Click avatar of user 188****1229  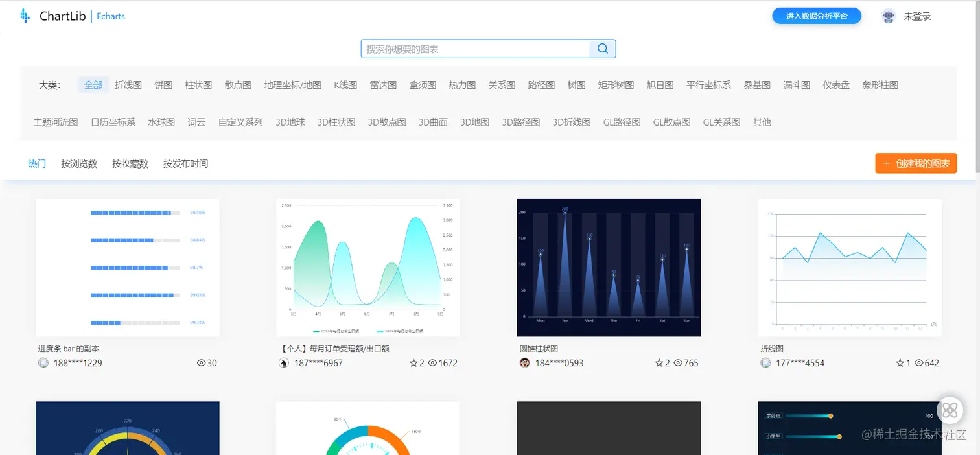[x=43, y=363]
